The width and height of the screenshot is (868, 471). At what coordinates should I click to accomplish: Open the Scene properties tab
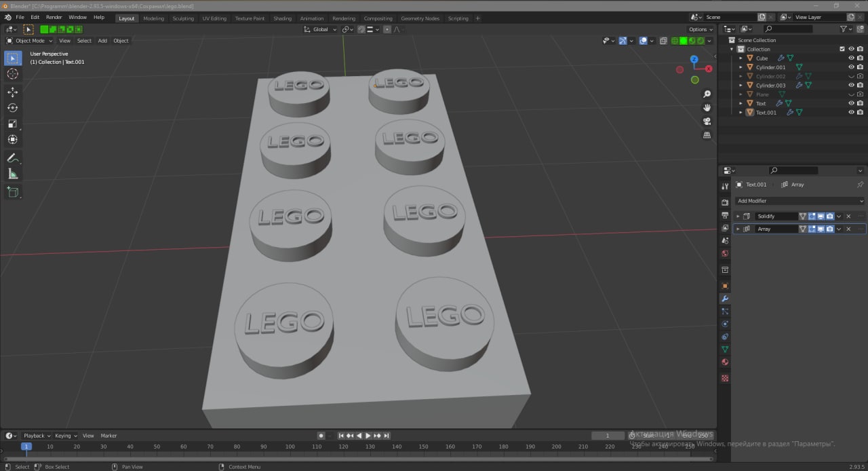[x=725, y=241]
